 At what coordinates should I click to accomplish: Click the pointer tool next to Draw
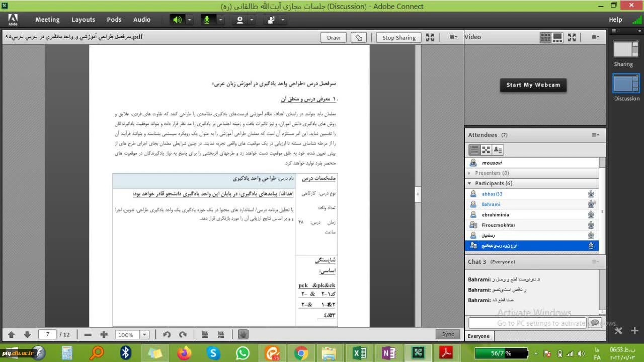click(x=358, y=37)
